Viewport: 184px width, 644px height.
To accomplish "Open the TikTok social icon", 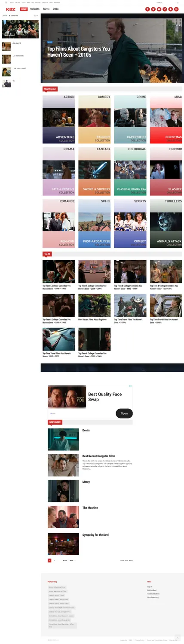I will click(x=165, y=9).
